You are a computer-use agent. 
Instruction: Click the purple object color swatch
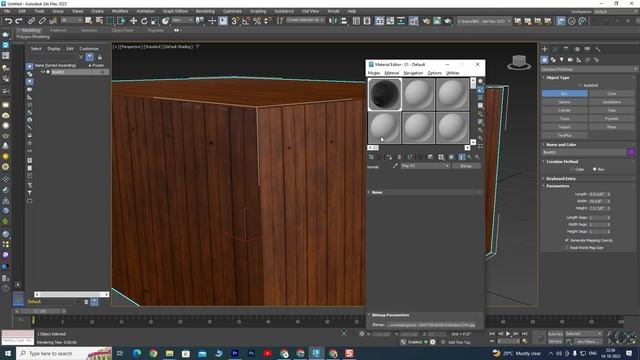point(631,152)
